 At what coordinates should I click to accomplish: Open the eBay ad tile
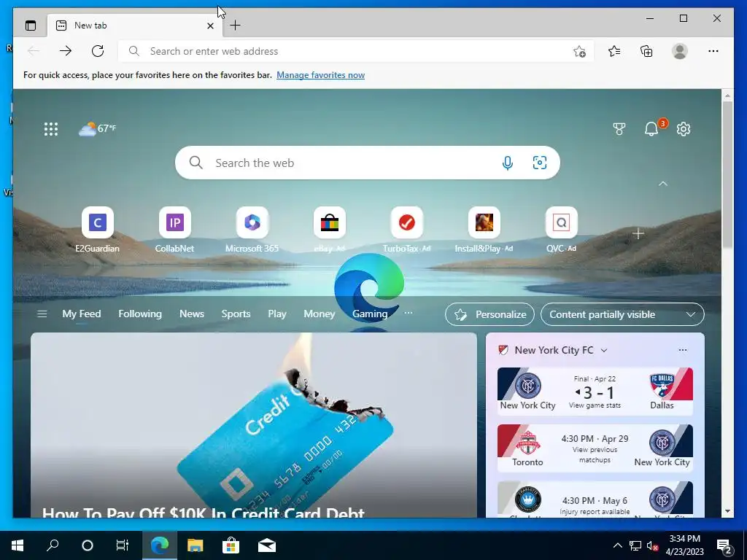click(x=330, y=230)
